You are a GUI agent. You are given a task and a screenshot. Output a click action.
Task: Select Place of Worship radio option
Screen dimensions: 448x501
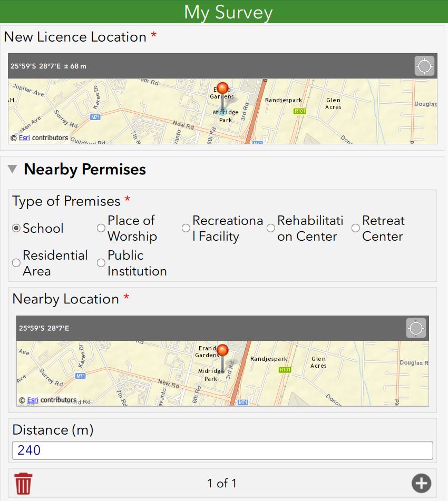(x=101, y=228)
